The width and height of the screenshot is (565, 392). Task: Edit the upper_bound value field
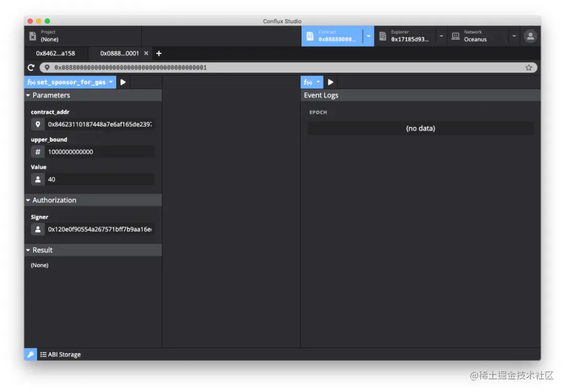pyautogui.click(x=99, y=152)
